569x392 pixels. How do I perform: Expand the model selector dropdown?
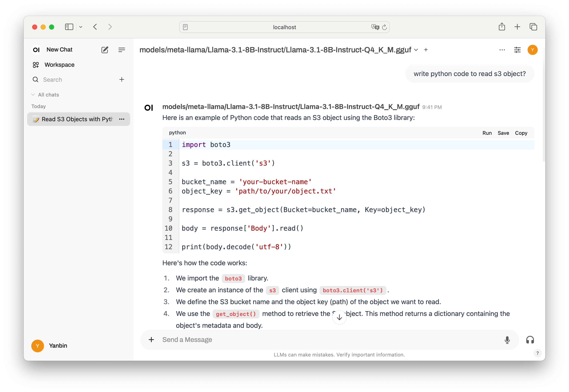click(x=416, y=50)
